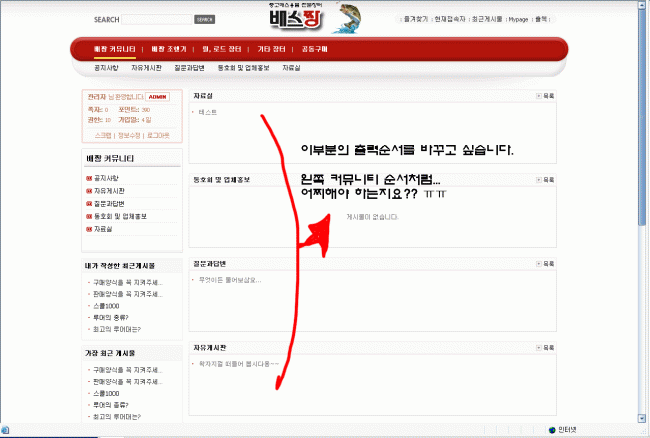
Task: Open 현재접속자 link in top-right menu
Action: 450,19
